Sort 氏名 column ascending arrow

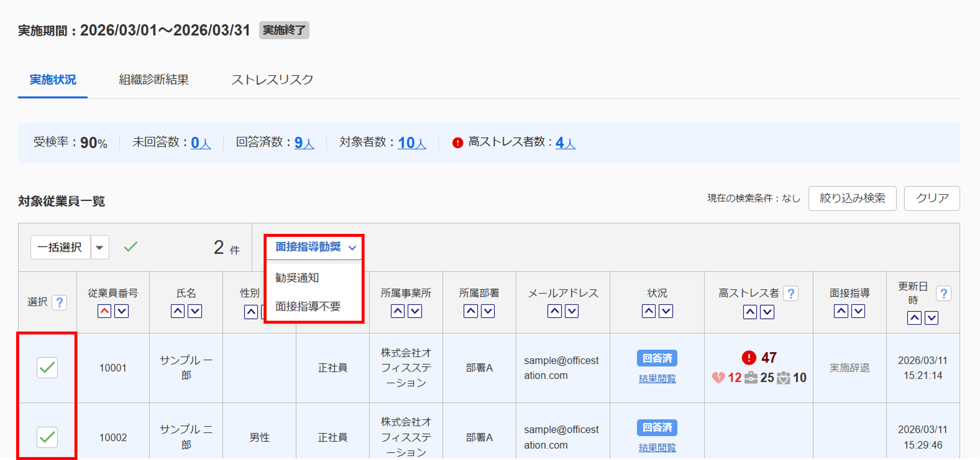tap(178, 311)
